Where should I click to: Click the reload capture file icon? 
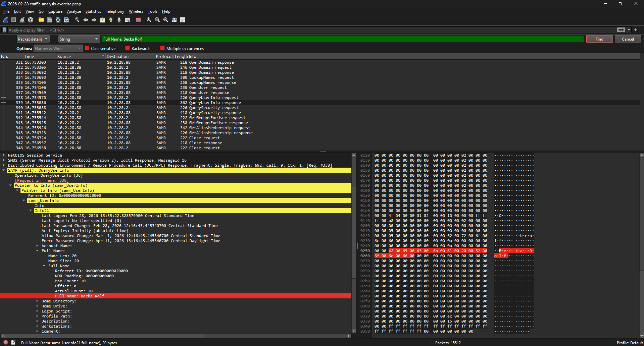tap(66, 20)
